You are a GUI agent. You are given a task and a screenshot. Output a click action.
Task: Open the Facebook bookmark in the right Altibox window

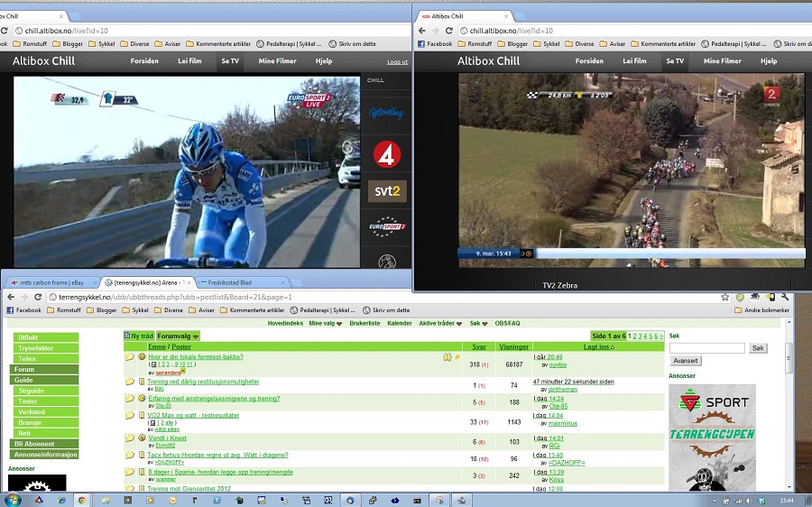click(x=435, y=44)
